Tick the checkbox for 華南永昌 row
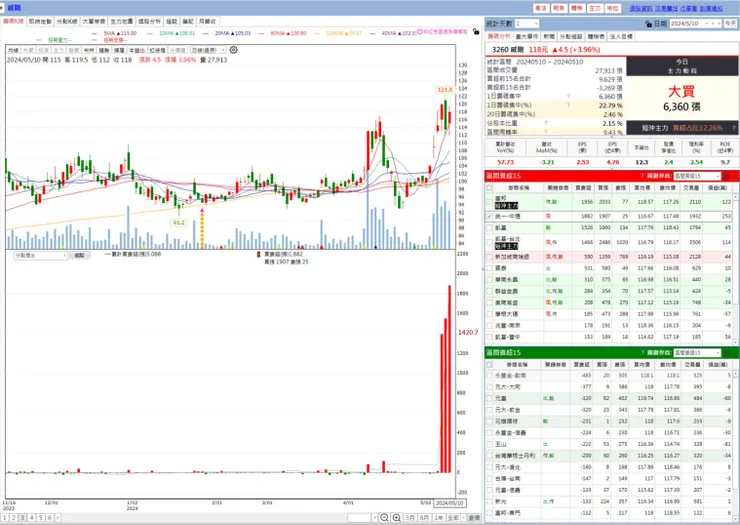Screen dimensions: 740x525 (x=489, y=279)
